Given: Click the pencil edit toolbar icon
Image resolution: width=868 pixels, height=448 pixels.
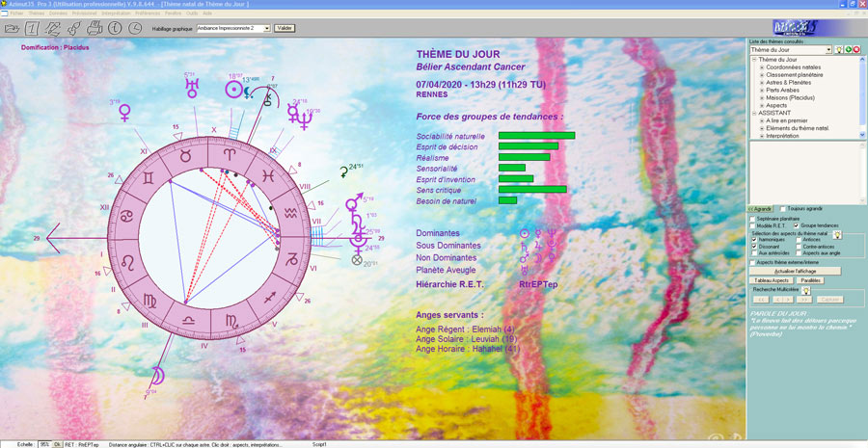Looking at the screenshot, I should [53, 28].
